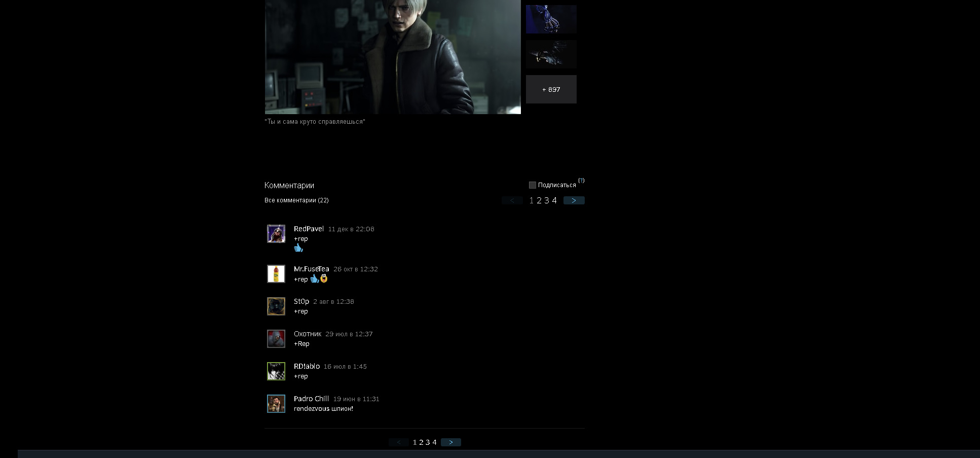
Task: Open Охотник's profile name link
Action: pyautogui.click(x=308, y=334)
